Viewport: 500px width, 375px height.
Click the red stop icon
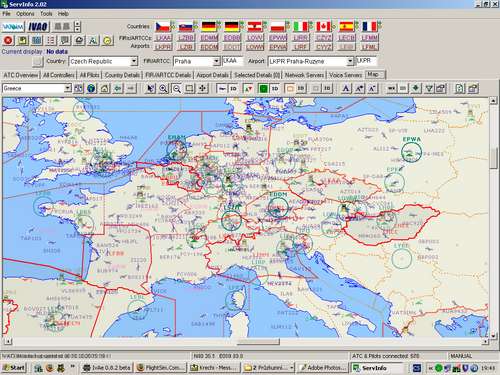point(8,40)
